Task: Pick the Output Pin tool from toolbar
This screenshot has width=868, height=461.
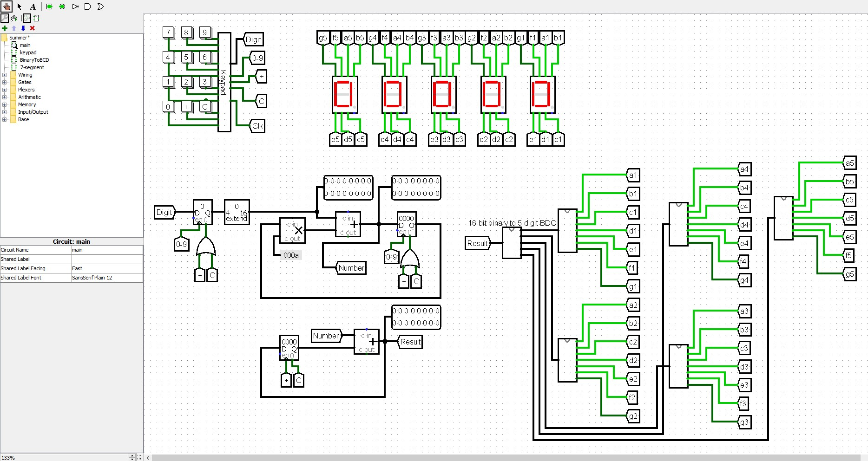Action: click(x=62, y=6)
